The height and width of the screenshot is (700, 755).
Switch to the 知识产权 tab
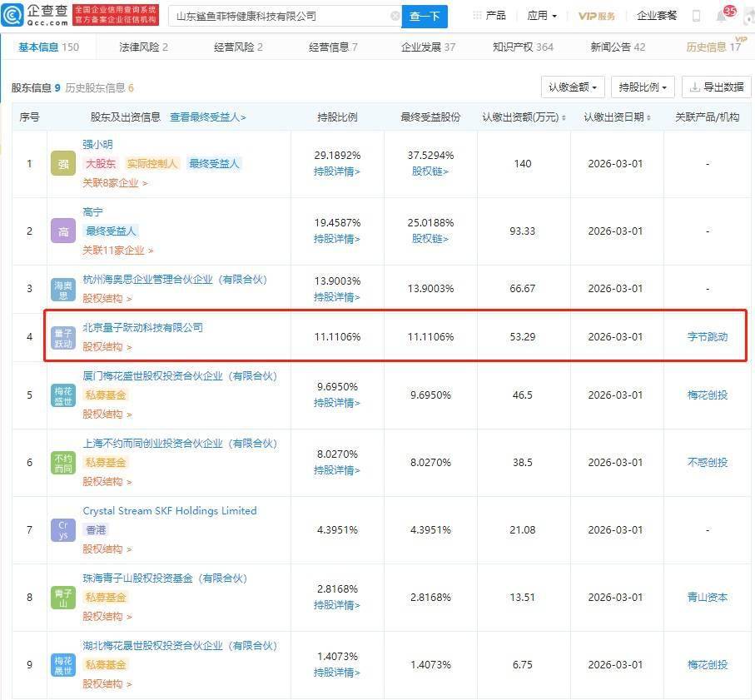click(523, 47)
